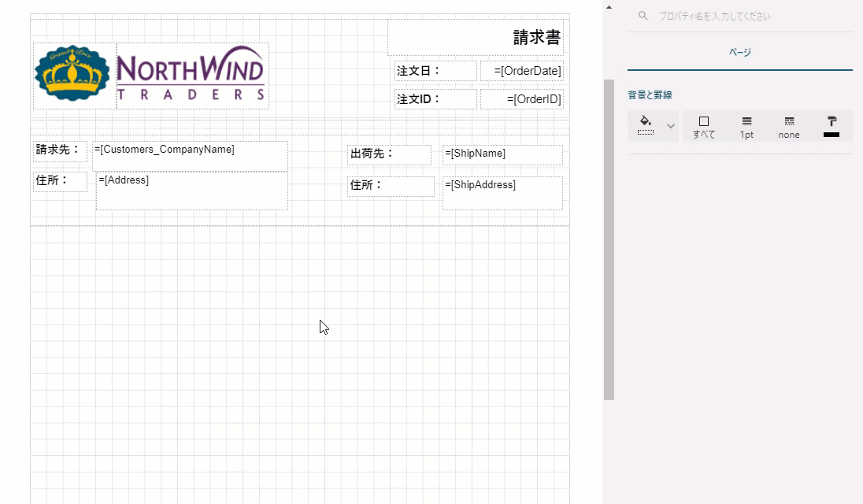Select the border style icon labeled none
Screen dimensions: 863x504
pos(788,127)
